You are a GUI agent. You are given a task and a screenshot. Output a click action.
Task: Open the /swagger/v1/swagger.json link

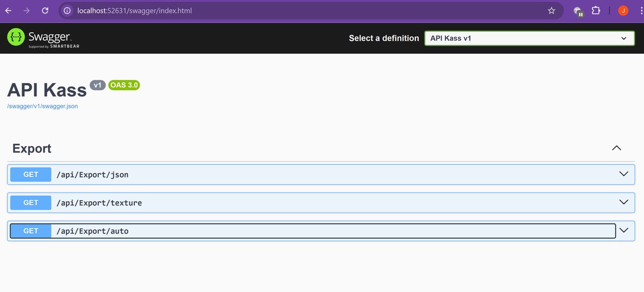click(42, 106)
